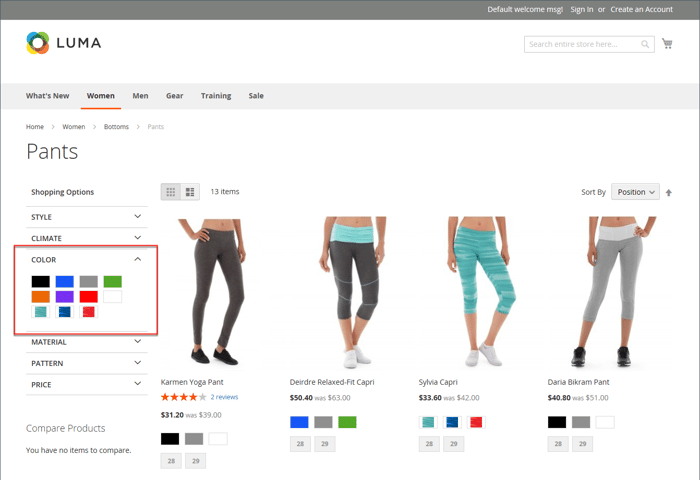Image resolution: width=700 pixels, height=480 pixels.
Task: Select size 29 for Karmen Yoga Pant
Action: [x=196, y=461]
